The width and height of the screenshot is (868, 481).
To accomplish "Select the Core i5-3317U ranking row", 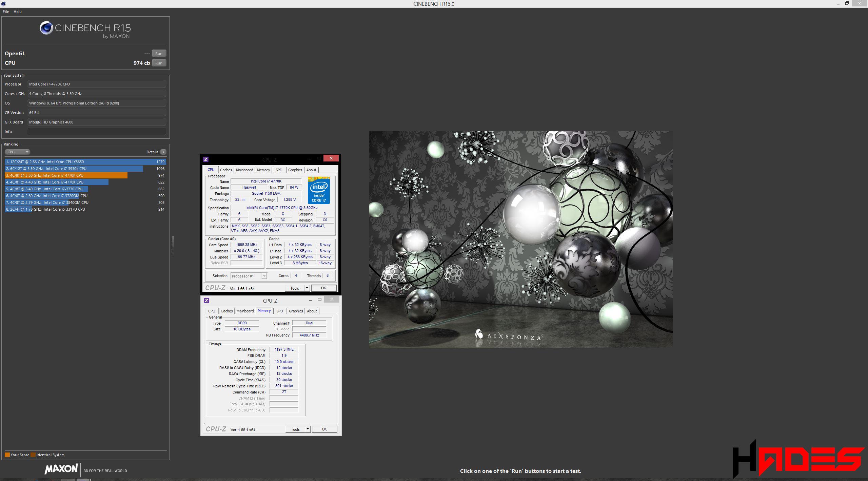I will 85,209.
